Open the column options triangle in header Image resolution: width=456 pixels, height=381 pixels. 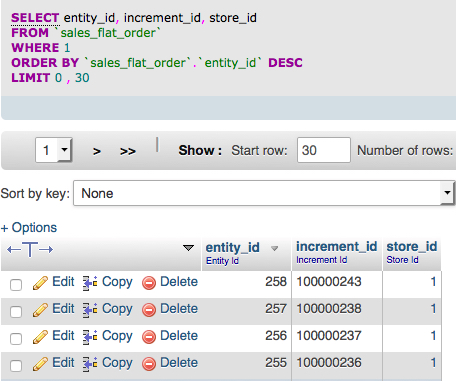188,248
